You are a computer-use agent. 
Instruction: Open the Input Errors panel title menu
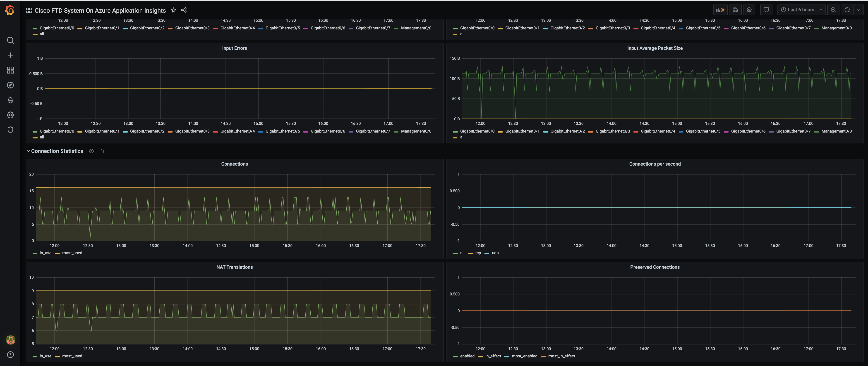[234, 48]
